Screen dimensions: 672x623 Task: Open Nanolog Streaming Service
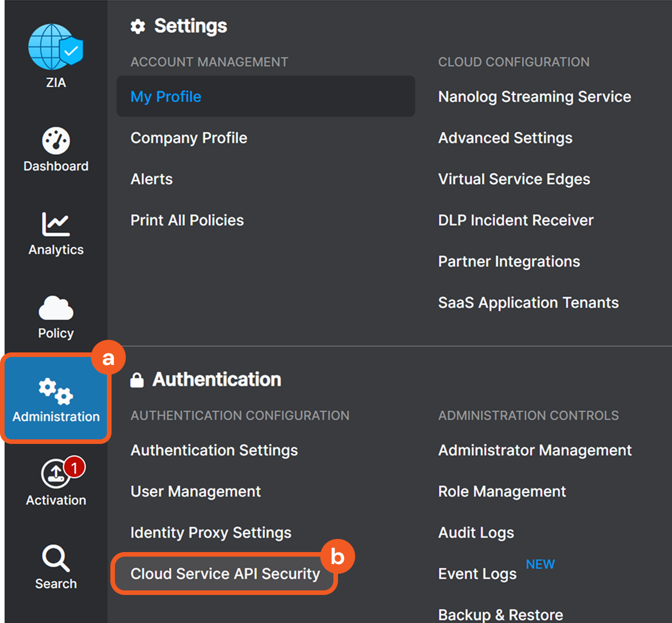[534, 97]
